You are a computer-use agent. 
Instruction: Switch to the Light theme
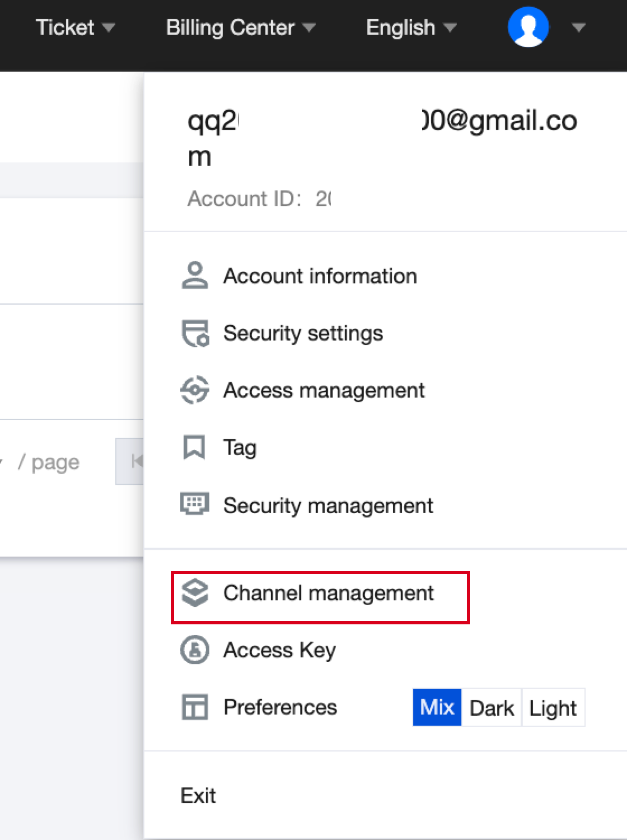553,707
